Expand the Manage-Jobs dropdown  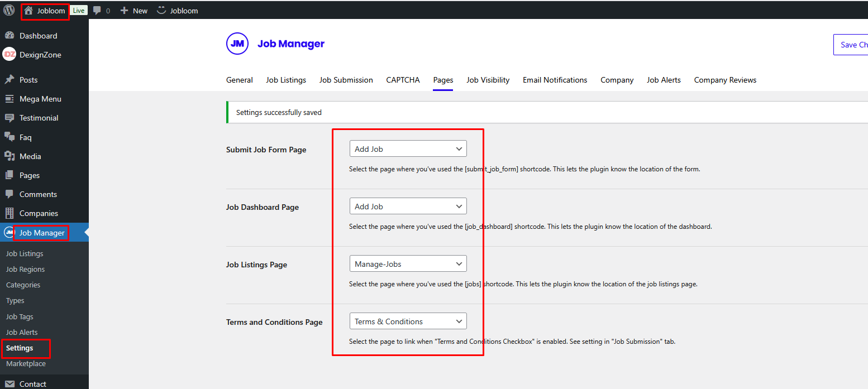click(x=408, y=264)
